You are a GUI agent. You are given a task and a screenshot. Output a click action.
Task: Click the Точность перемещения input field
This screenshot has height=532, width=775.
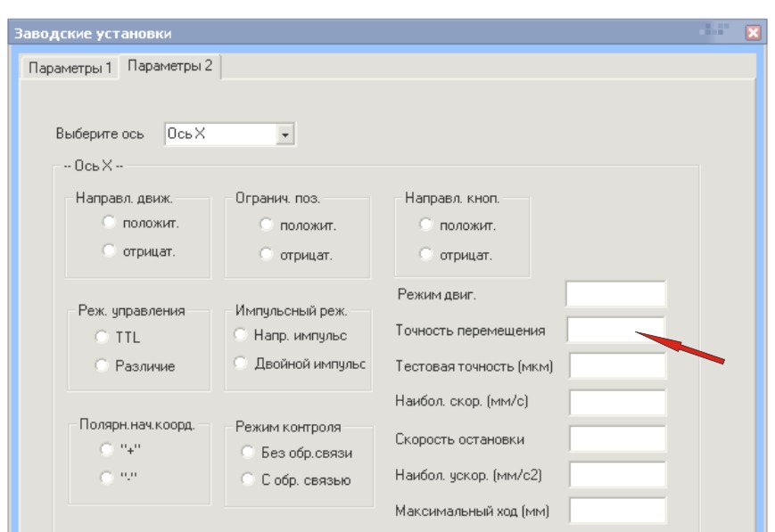tap(615, 331)
